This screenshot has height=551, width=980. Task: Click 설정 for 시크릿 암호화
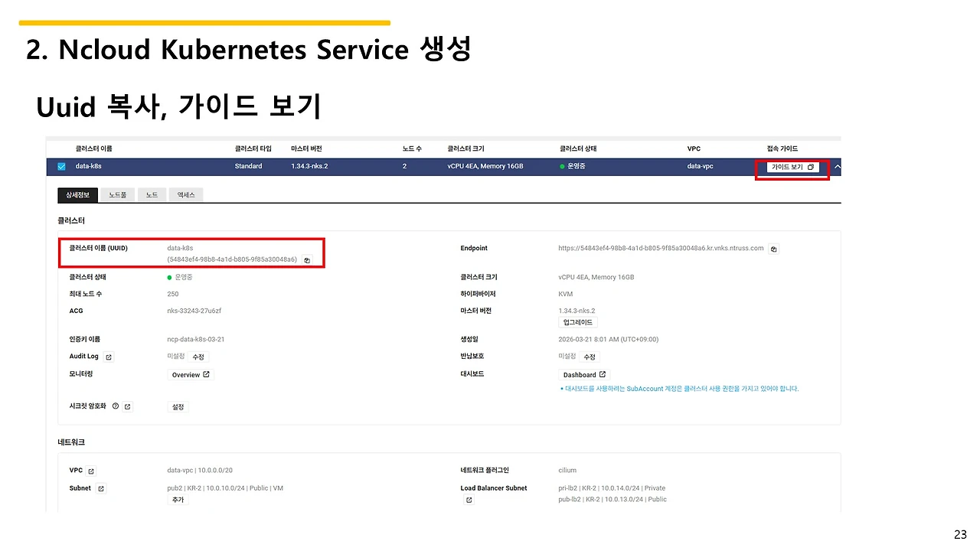tap(178, 407)
